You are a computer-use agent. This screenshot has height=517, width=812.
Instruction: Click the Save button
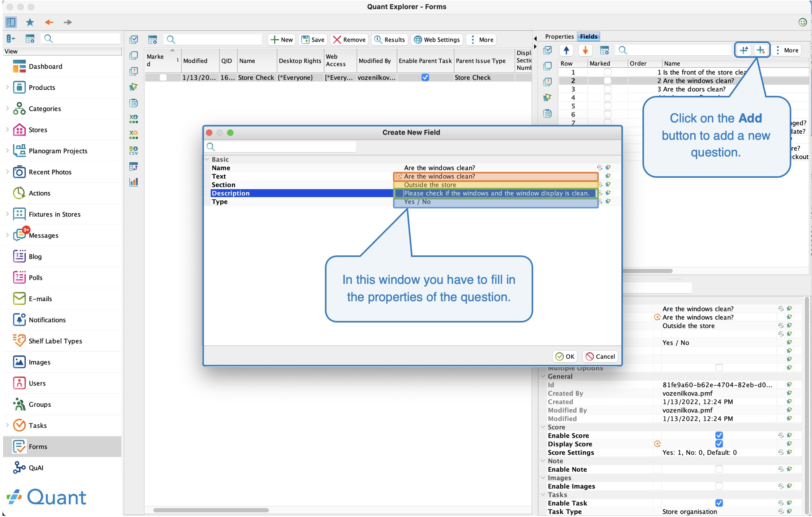313,40
